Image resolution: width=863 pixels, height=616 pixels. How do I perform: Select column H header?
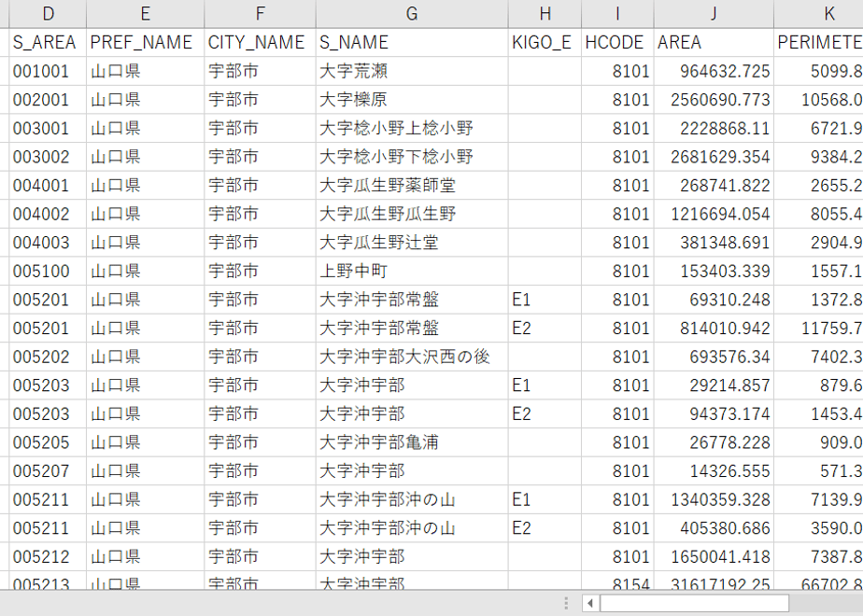tap(545, 14)
